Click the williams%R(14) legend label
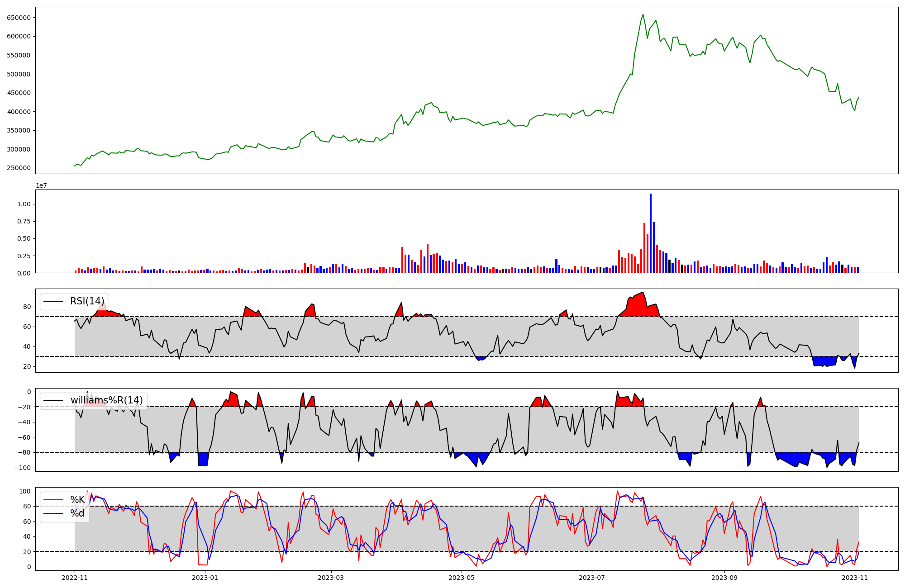The height and width of the screenshot is (588, 905). pyautogui.click(x=106, y=400)
